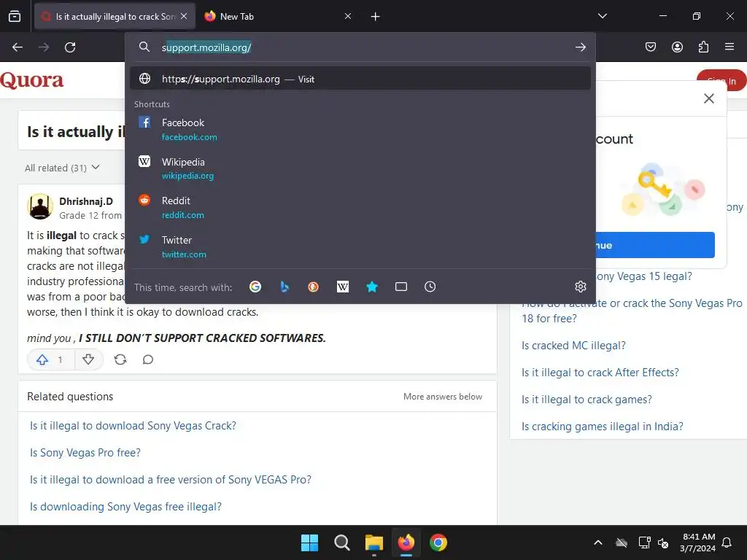Viewport: 747px width, 560px height.
Task: Select the Twitter shortcut suggestion
Action: 360,246
